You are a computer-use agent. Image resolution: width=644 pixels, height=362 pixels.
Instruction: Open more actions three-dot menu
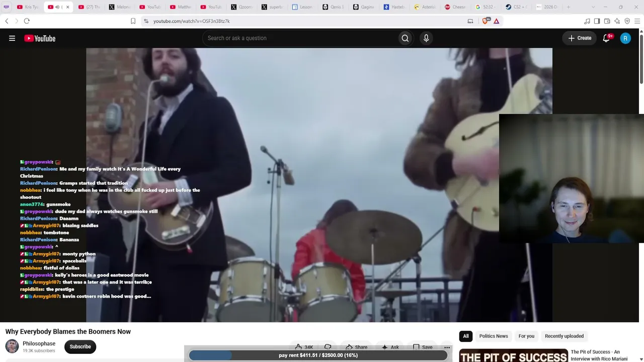[x=447, y=347]
